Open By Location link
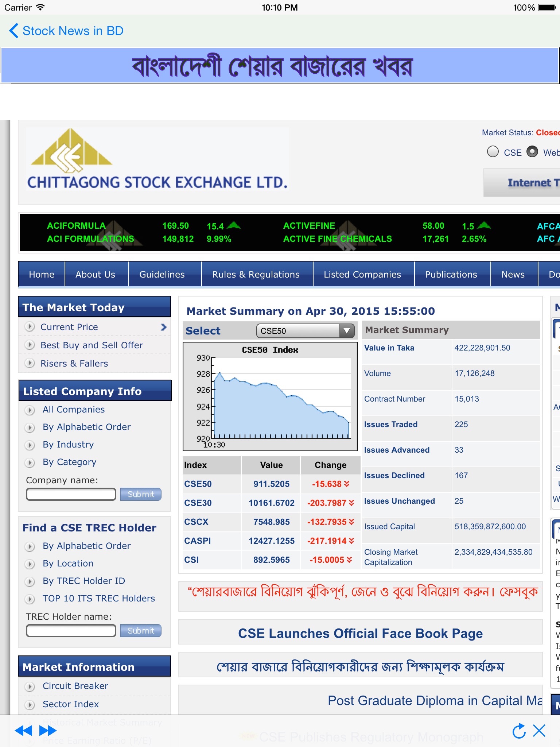The image size is (560, 747). click(68, 563)
